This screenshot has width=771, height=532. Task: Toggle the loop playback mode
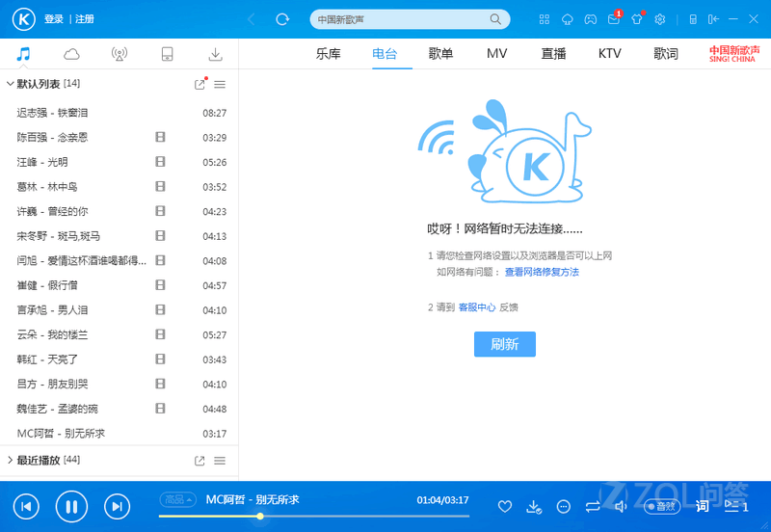click(x=593, y=506)
